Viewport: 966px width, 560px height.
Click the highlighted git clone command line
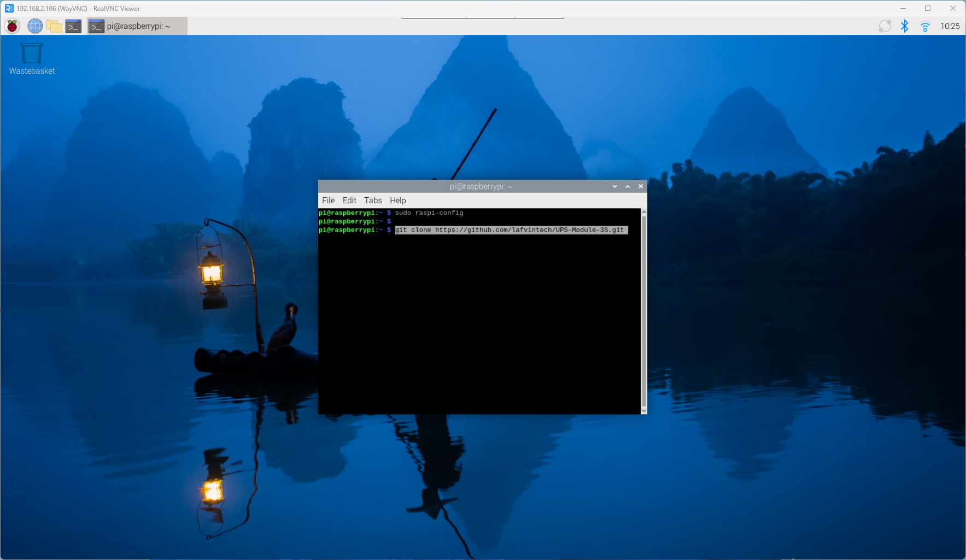coord(511,230)
